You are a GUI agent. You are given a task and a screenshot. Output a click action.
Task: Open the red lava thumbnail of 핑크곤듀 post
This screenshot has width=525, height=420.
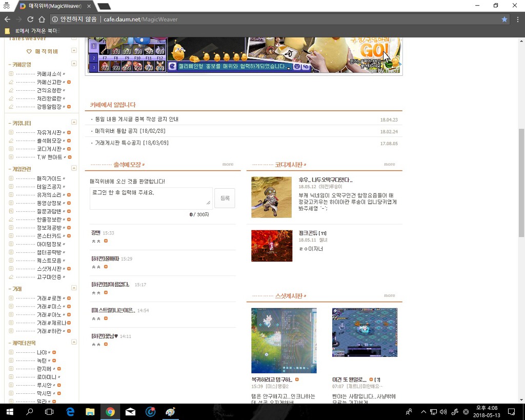click(272, 246)
